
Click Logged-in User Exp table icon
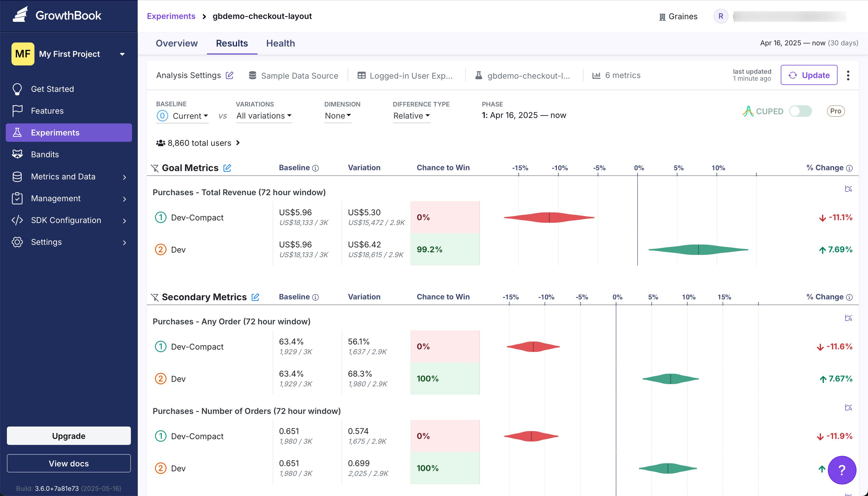pyautogui.click(x=361, y=75)
